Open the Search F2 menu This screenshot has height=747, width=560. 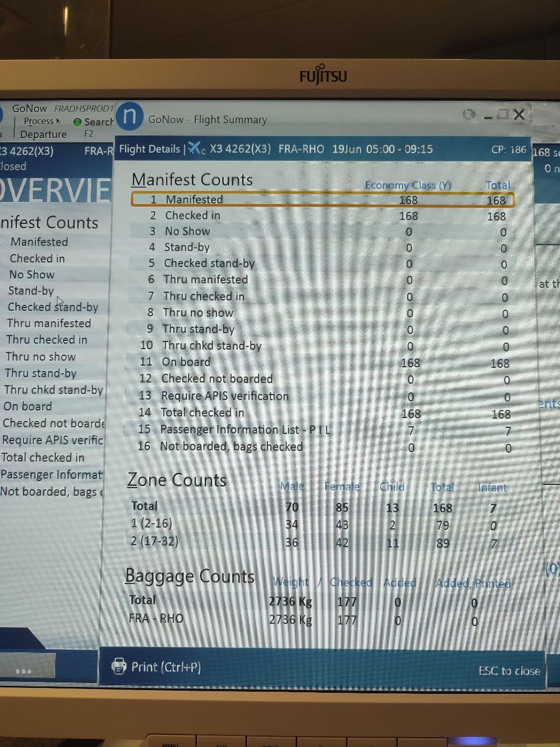pyautogui.click(x=98, y=122)
